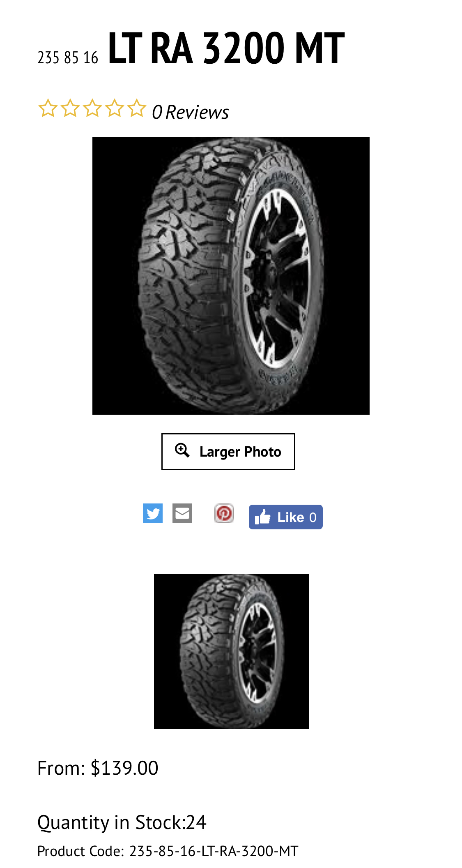Select the first rating star

[48, 108]
